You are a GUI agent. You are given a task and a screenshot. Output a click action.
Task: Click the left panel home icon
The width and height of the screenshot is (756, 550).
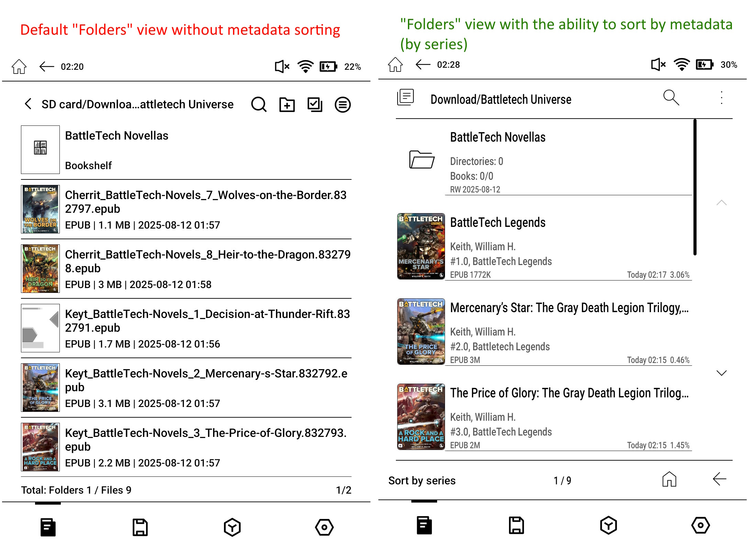click(19, 66)
